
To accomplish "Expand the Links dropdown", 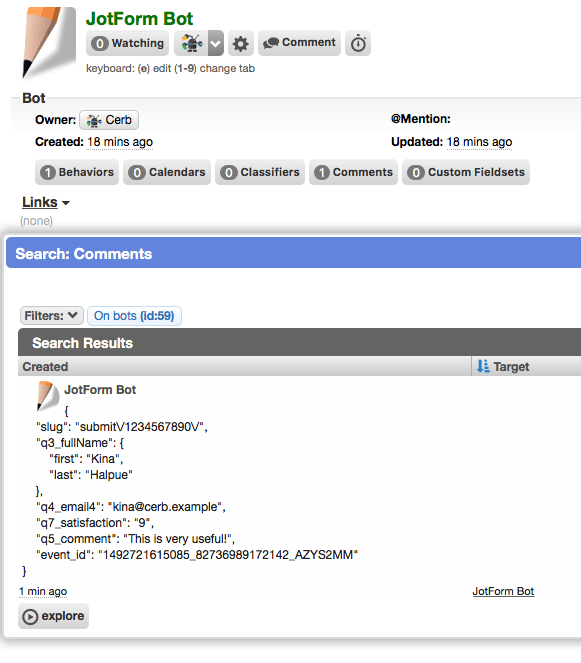I will (46, 202).
